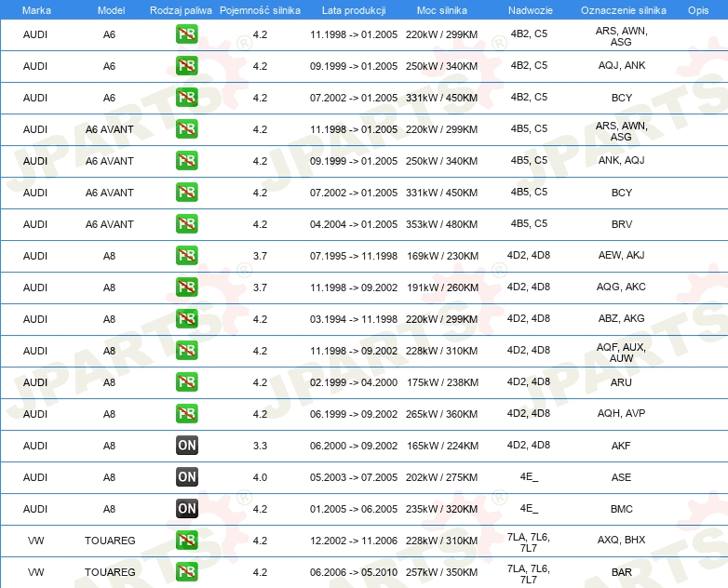Click petrol icon for A8 3.7 191kW row
The image size is (728, 588).
coord(186,287)
